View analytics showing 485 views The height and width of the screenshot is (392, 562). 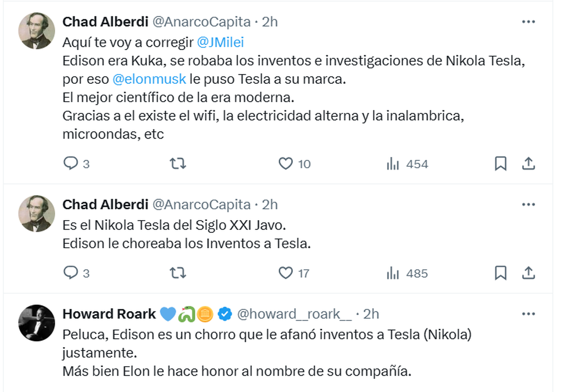[x=407, y=273]
